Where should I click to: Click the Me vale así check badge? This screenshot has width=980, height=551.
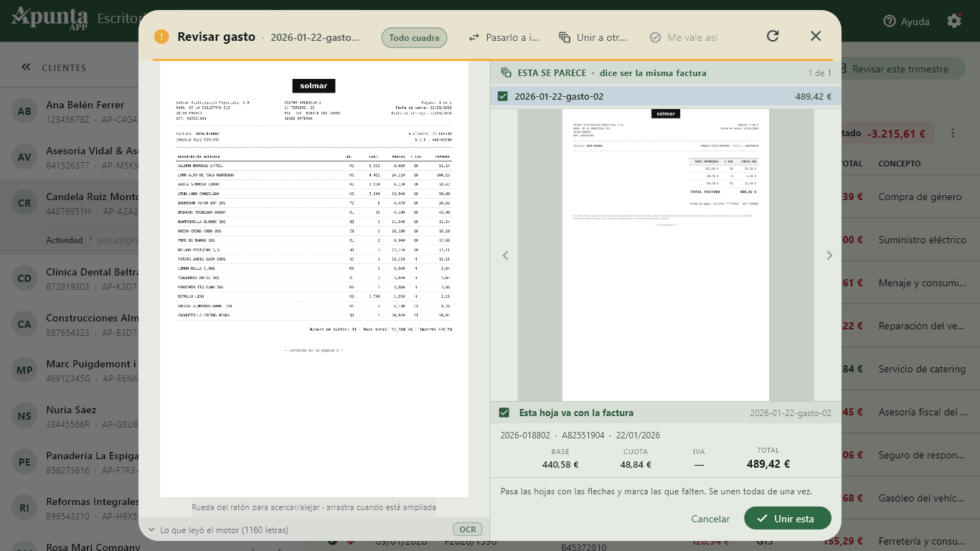pos(683,37)
